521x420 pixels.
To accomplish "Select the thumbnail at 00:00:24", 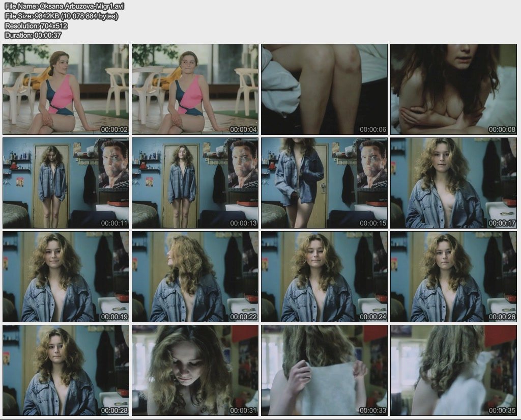I will (x=325, y=277).
